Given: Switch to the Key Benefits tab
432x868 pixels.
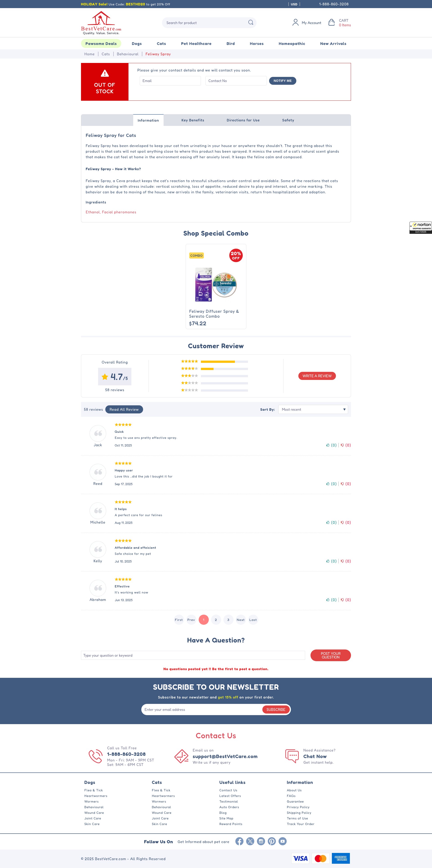Looking at the screenshot, I should click(x=193, y=120).
